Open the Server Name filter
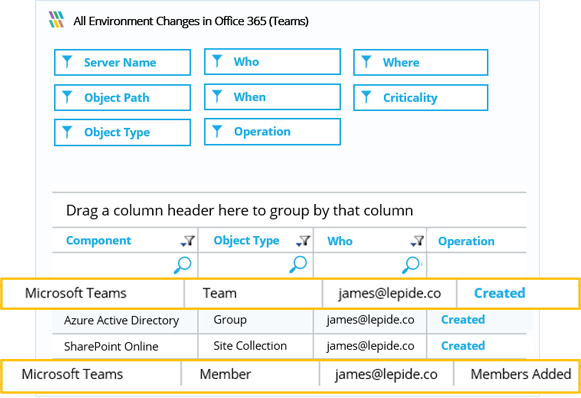 pos(122,62)
